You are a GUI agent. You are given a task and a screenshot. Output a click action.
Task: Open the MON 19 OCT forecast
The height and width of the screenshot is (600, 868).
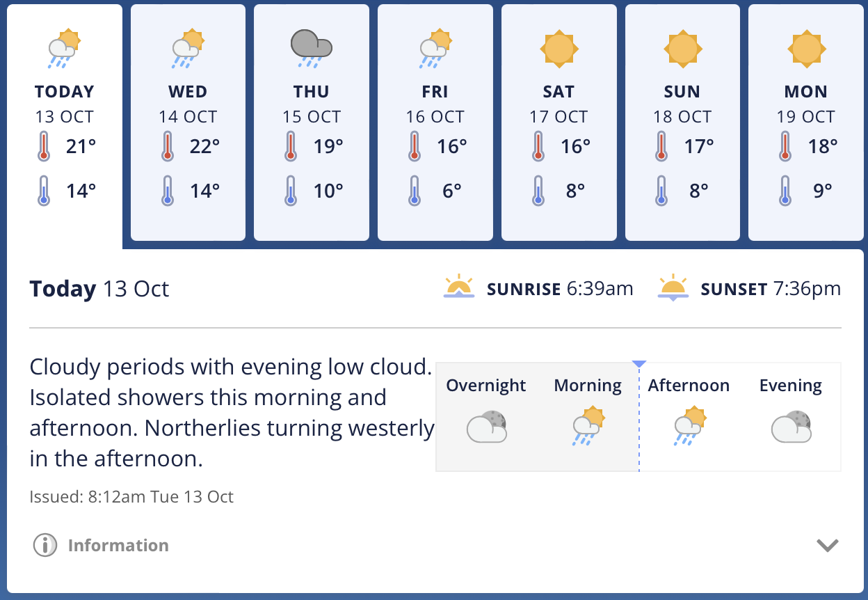click(806, 123)
